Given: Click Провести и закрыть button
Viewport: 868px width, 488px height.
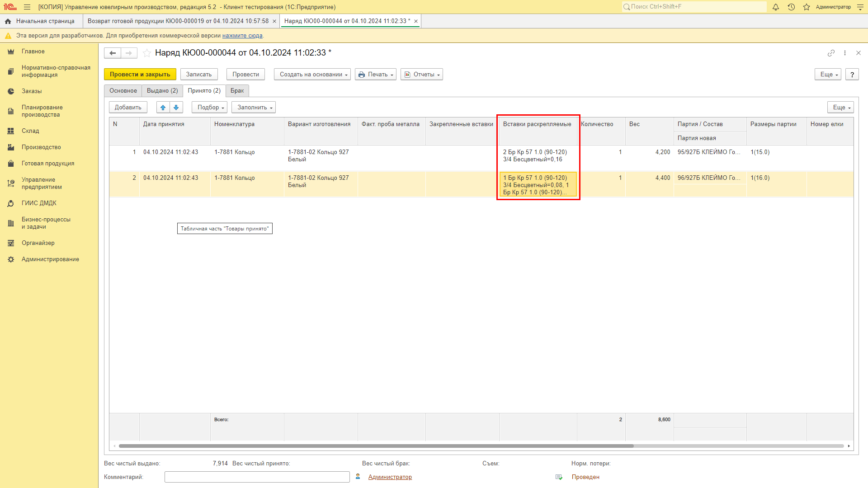Looking at the screenshot, I should coord(140,75).
